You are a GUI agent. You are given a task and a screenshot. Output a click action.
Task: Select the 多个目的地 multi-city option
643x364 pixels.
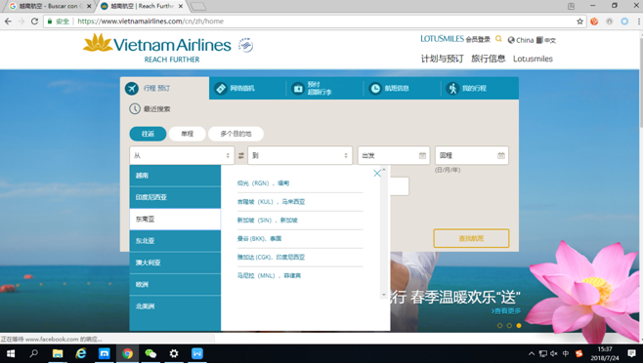236,134
